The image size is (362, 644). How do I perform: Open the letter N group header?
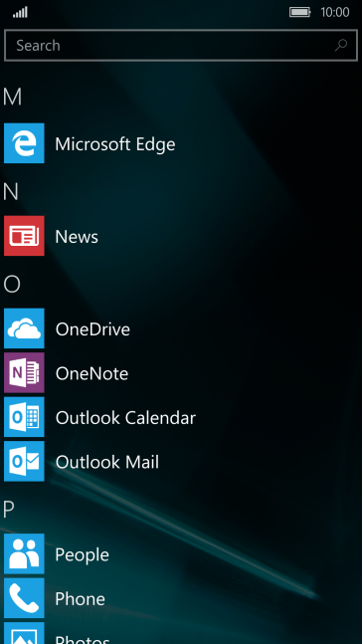11,191
